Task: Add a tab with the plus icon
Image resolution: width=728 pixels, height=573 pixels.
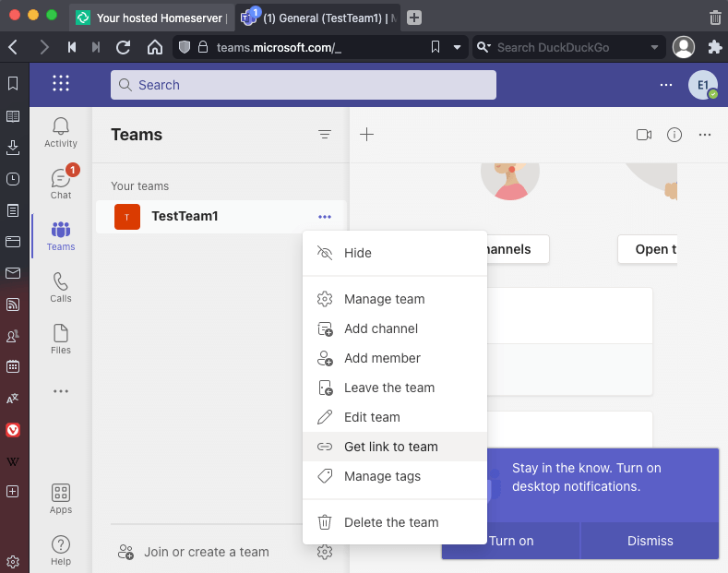Action: pyautogui.click(x=367, y=135)
